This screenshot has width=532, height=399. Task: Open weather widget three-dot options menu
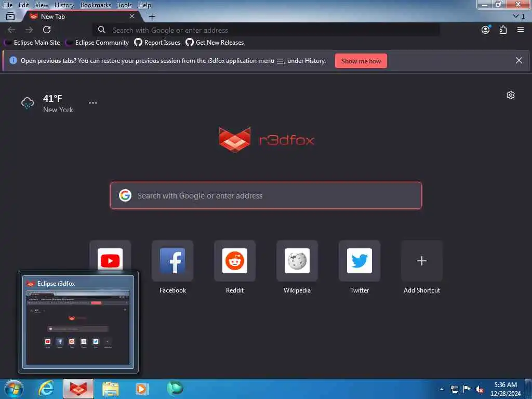[92, 103]
